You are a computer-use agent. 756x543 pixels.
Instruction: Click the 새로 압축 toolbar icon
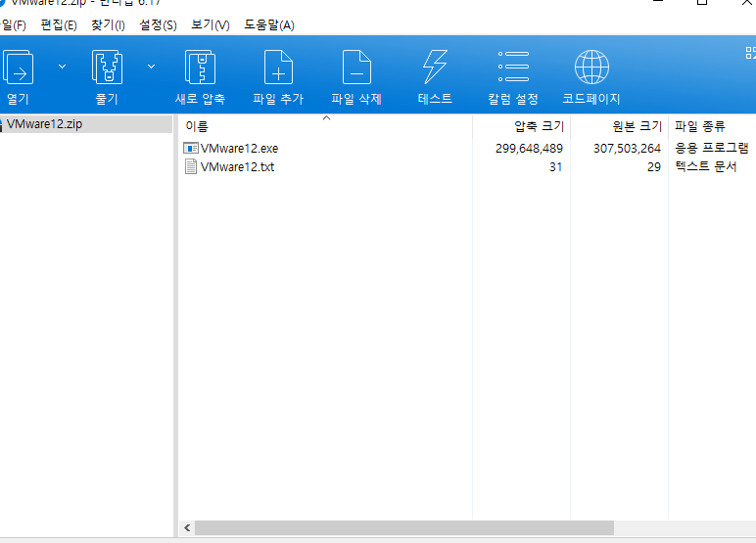(x=200, y=68)
